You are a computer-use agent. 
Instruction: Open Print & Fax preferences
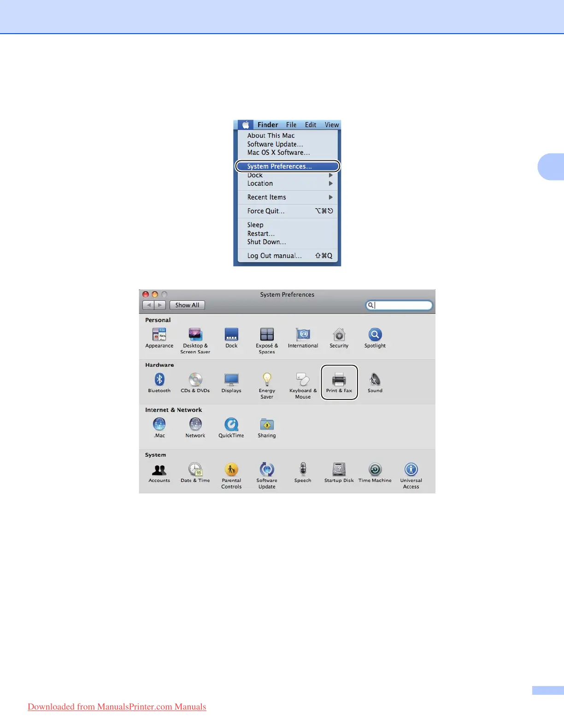[x=339, y=382]
